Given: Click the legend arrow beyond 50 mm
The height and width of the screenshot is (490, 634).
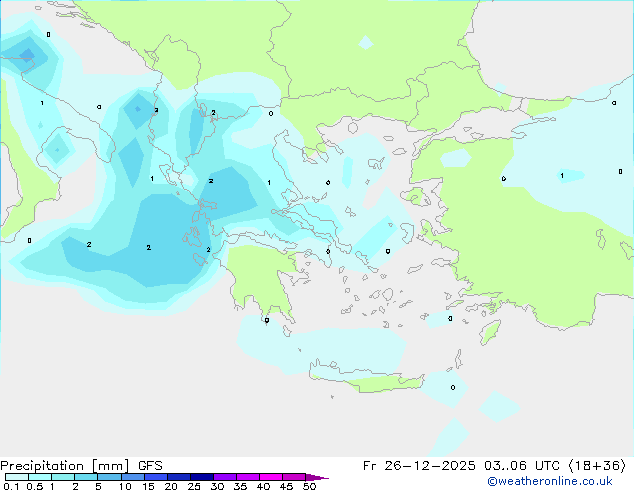Looking at the screenshot, I should coord(317,477).
